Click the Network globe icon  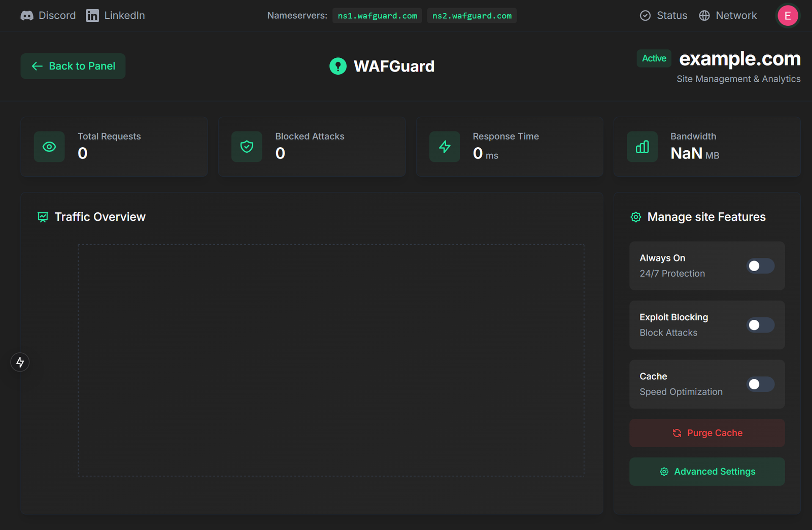pyautogui.click(x=704, y=16)
